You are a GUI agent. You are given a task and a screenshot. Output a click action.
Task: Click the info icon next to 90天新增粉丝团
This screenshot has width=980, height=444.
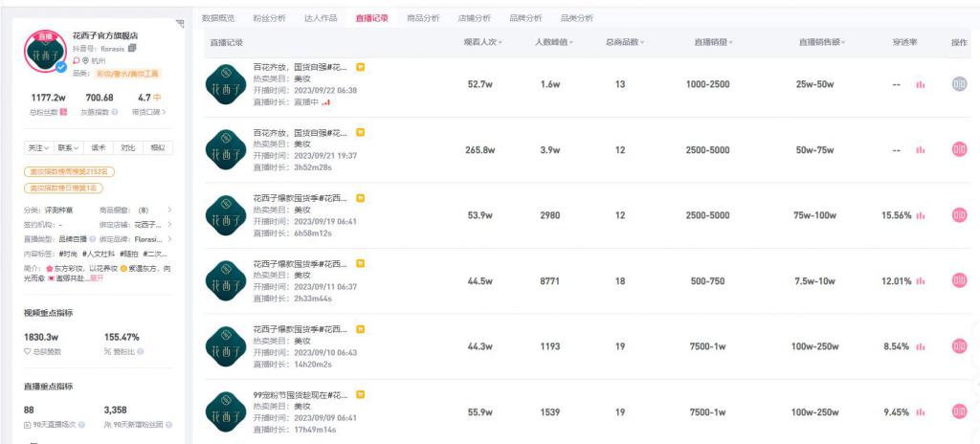[x=169, y=425]
